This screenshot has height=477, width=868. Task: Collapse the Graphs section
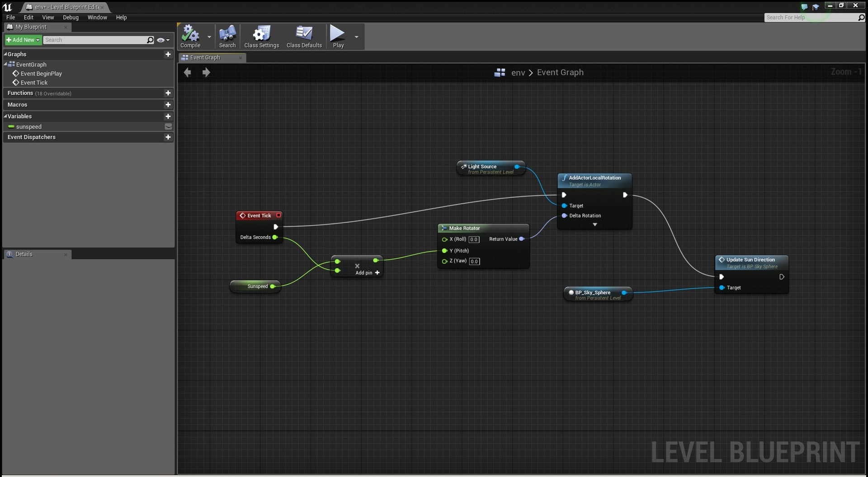(x=5, y=54)
